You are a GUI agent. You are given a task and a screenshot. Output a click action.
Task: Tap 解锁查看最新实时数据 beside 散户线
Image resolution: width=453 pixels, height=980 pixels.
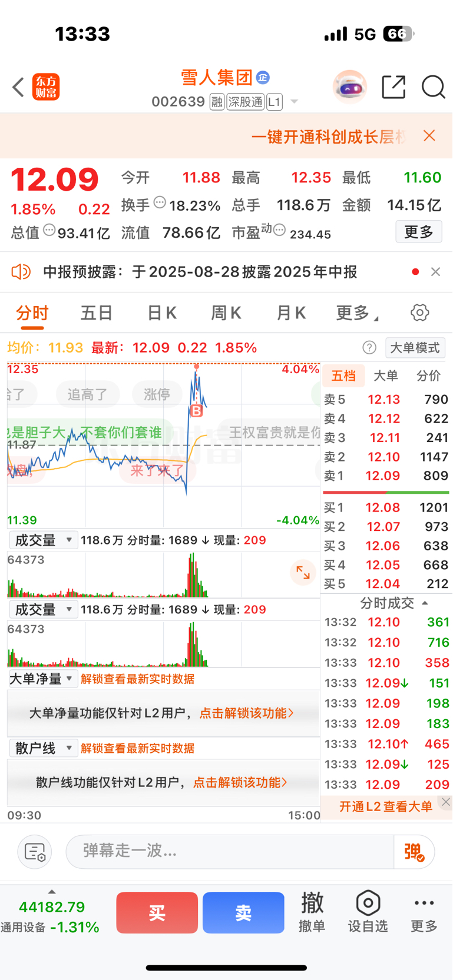(138, 749)
